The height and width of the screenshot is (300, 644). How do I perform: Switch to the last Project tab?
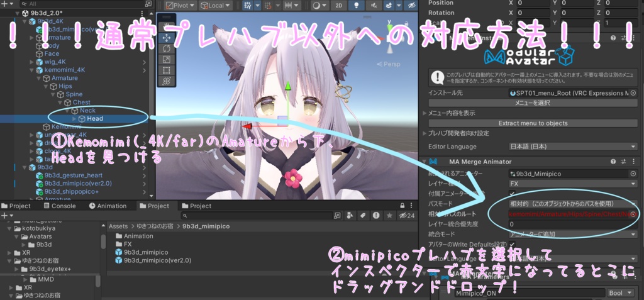tap(196, 206)
